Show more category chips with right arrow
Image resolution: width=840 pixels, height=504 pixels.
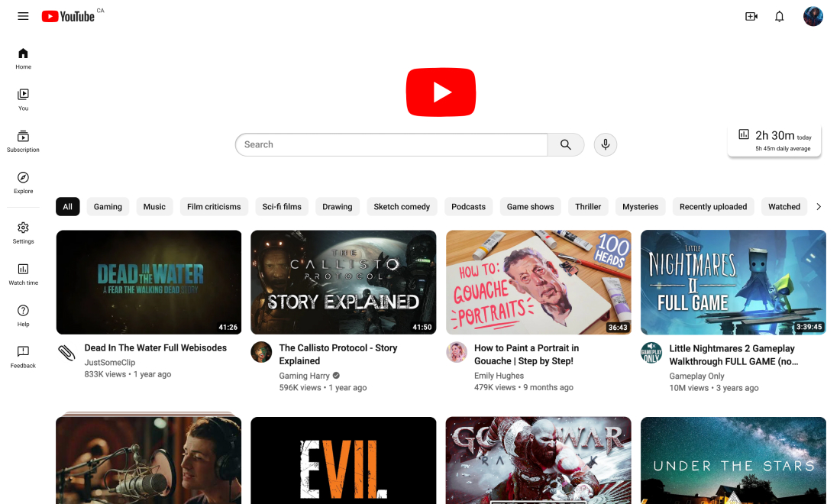[819, 207]
